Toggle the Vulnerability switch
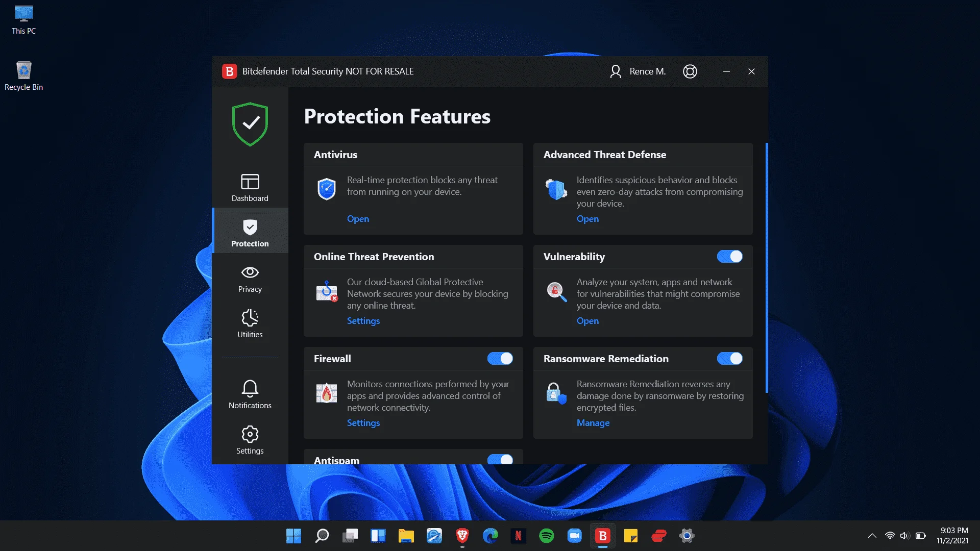Screen dimensions: 980x551 coord(730,257)
